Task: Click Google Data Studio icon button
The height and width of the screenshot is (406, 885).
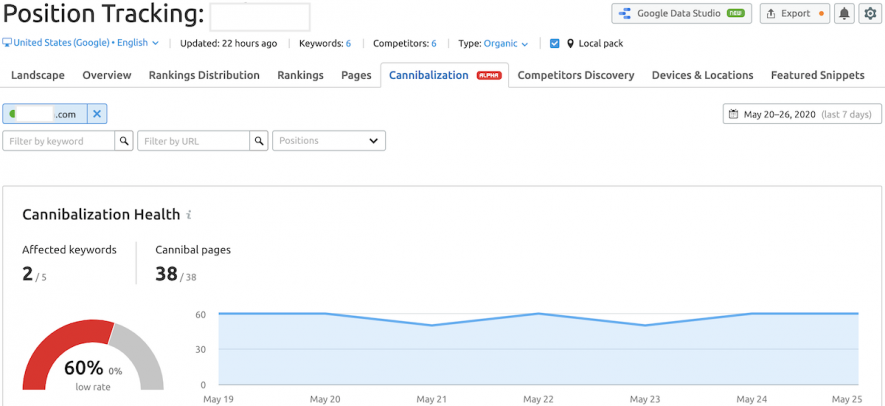Action: [682, 14]
